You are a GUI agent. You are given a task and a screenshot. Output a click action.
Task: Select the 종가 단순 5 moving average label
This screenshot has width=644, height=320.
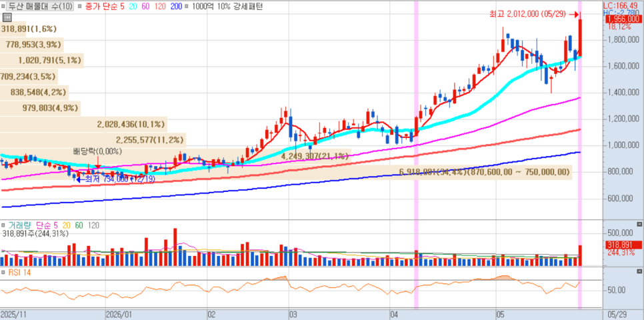pos(105,6)
